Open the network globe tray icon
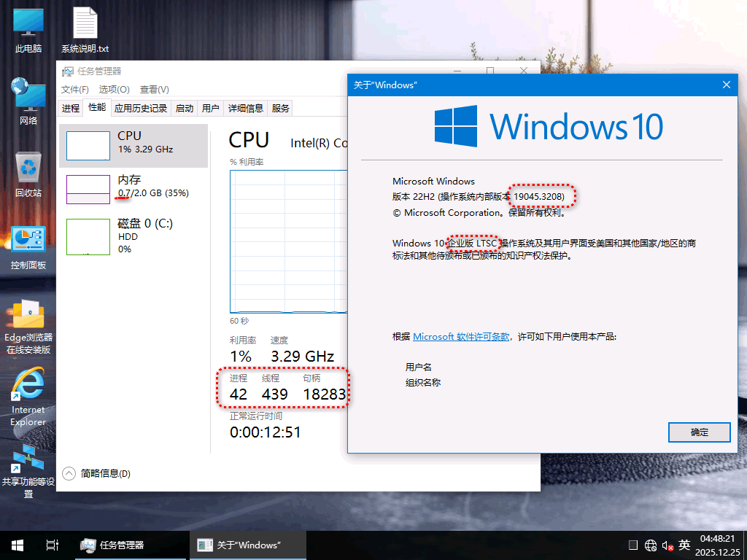The width and height of the screenshot is (747, 560). 651,545
